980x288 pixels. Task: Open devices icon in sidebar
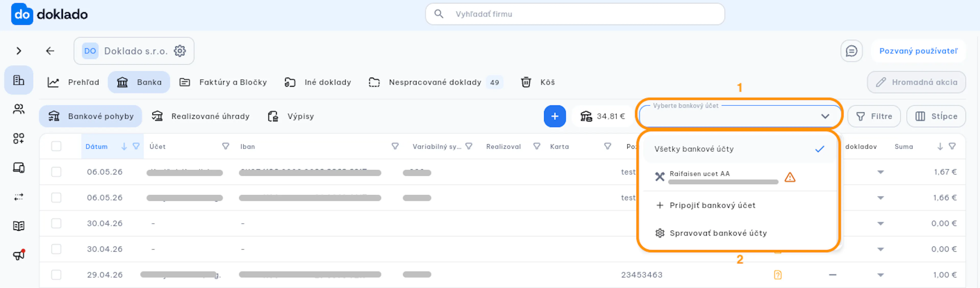pos(19,168)
